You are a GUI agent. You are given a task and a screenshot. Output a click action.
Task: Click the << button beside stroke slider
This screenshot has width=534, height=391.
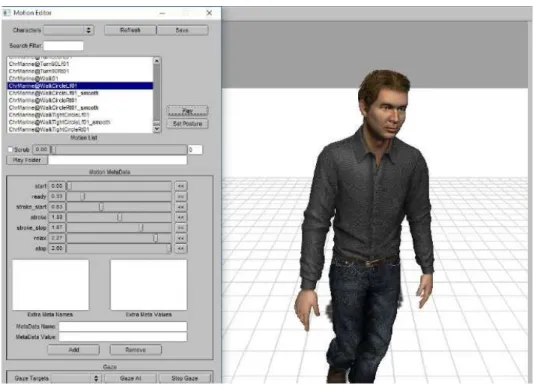pos(181,217)
